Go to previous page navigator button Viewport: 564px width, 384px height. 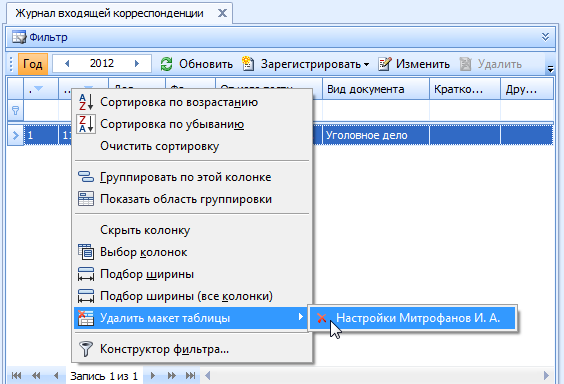coord(36,376)
